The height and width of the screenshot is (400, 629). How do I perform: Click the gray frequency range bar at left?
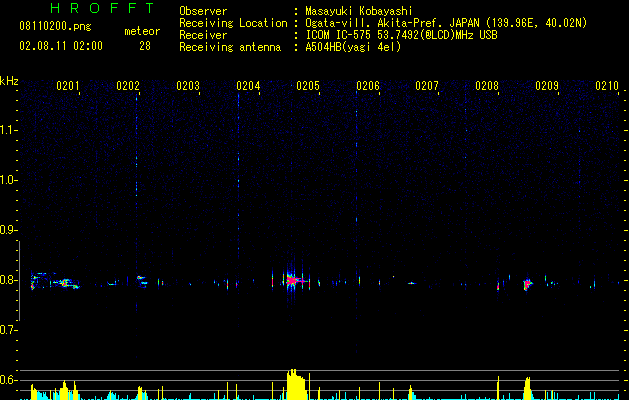pyautogui.click(x=20, y=280)
